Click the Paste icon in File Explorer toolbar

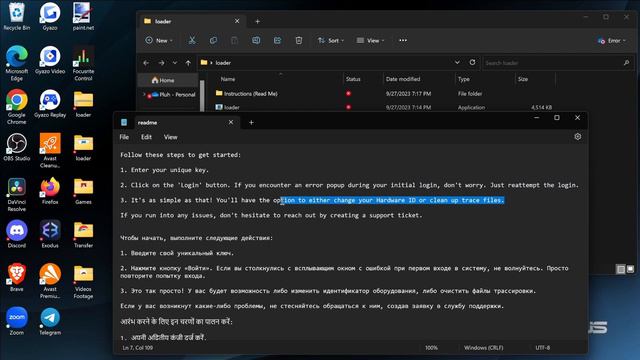(x=234, y=40)
